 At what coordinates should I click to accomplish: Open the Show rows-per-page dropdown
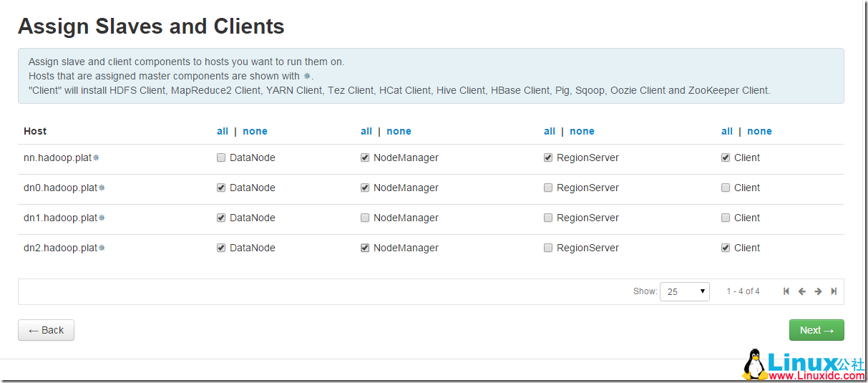point(685,291)
